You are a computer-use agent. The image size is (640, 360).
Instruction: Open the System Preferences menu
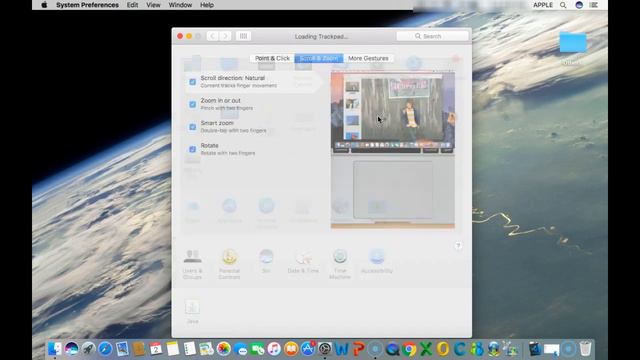(87, 5)
